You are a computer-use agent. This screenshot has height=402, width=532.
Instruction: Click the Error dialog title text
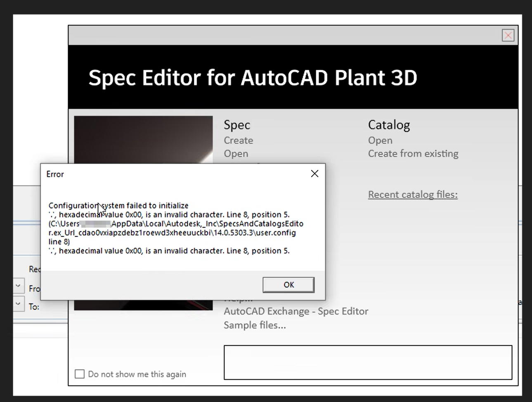(x=55, y=174)
